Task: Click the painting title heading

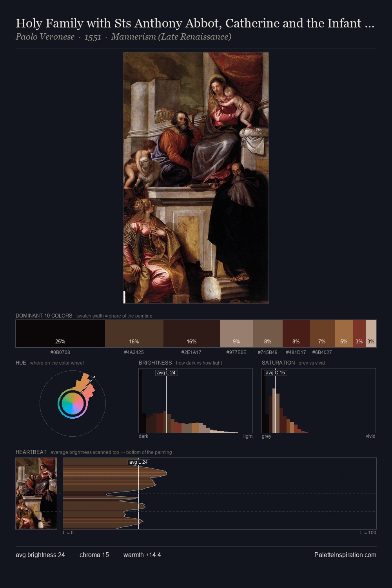Action: [x=195, y=23]
